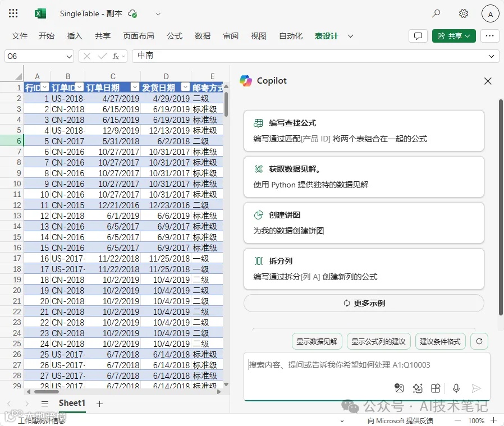The height and width of the screenshot is (426, 504).
Task: Open the 开始 tab
Action: [47, 36]
